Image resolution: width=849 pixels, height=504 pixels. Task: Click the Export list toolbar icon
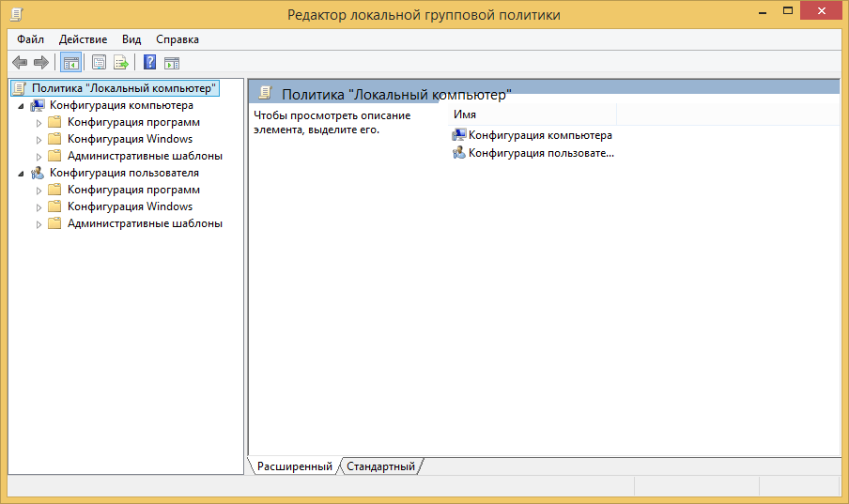click(x=120, y=63)
